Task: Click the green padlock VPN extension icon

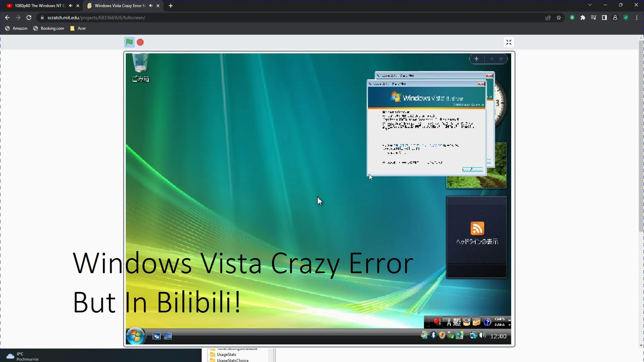Action: [572, 18]
